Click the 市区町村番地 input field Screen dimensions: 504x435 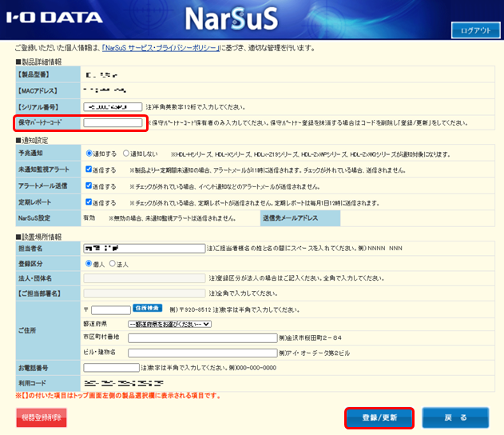point(201,338)
